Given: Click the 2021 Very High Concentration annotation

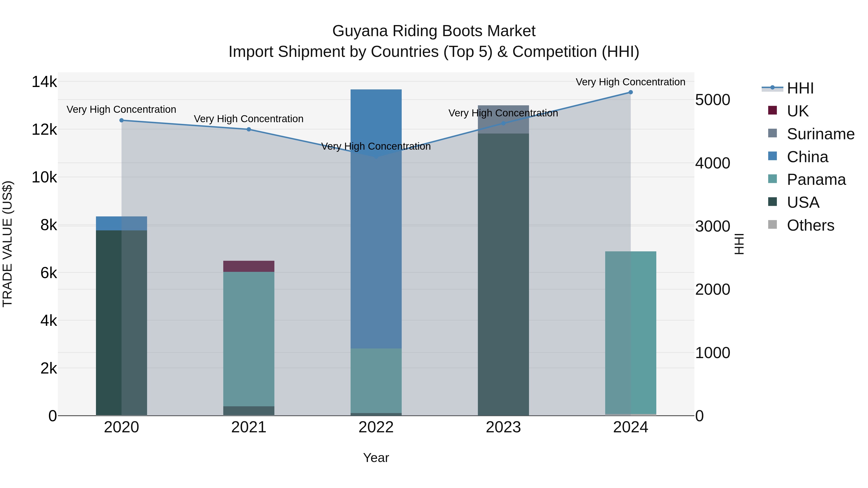Looking at the screenshot, I should (249, 119).
